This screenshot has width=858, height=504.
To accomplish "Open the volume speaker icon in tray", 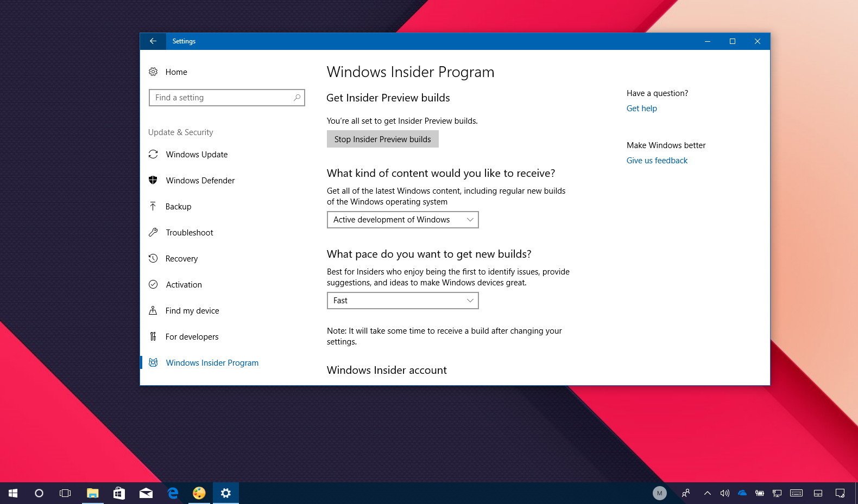I will pyautogui.click(x=725, y=493).
